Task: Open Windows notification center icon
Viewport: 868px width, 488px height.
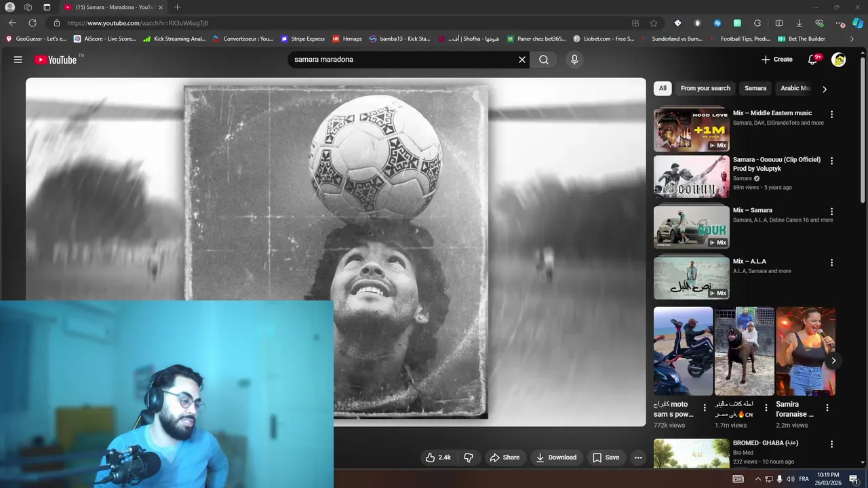Action: coord(854,479)
